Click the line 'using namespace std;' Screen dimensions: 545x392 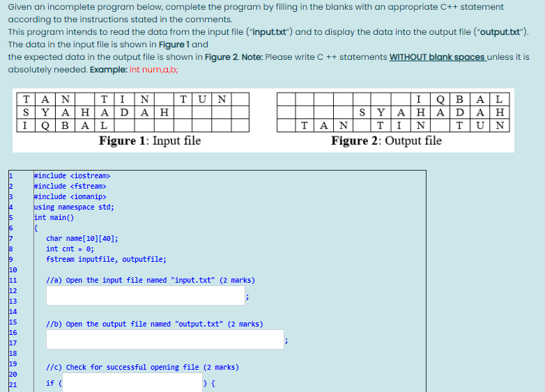point(74,207)
